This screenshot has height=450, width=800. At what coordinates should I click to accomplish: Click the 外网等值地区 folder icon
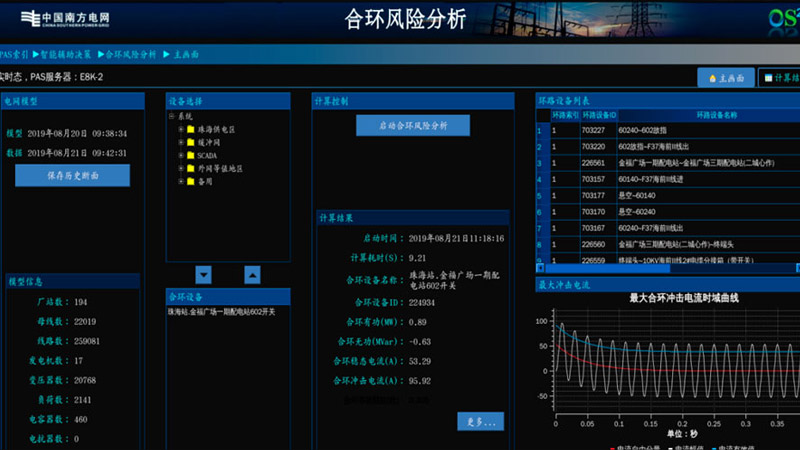pyautogui.click(x=190, y=169)
